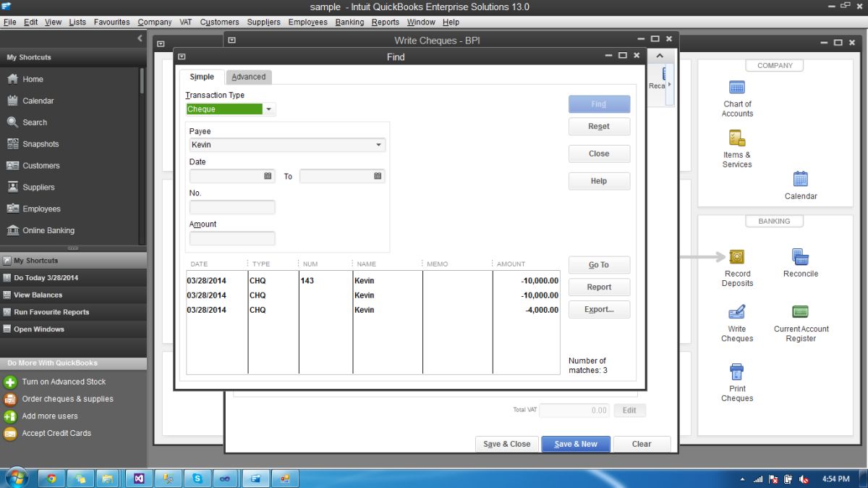The width and height of the screenshot is (868, 488).
Task: Click Save & Close in Write Cheques
Action: (x=506, y=444)
